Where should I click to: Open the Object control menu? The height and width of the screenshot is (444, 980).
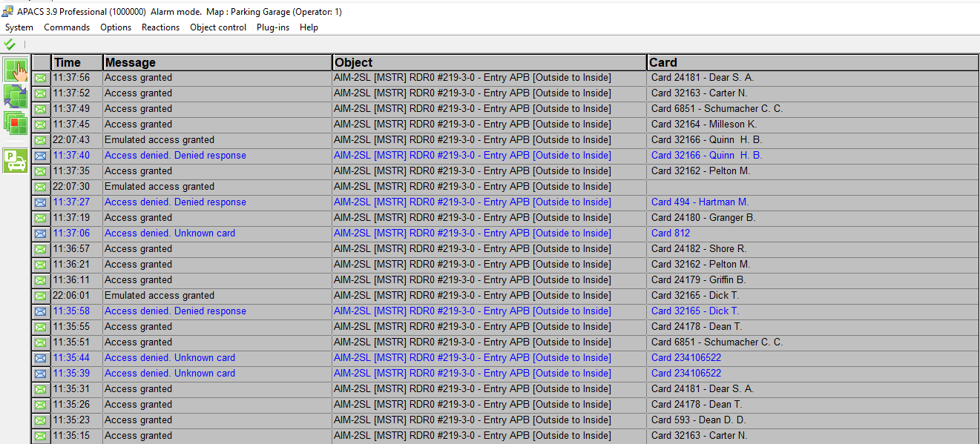pyautogui.click(x=218, y=27)
